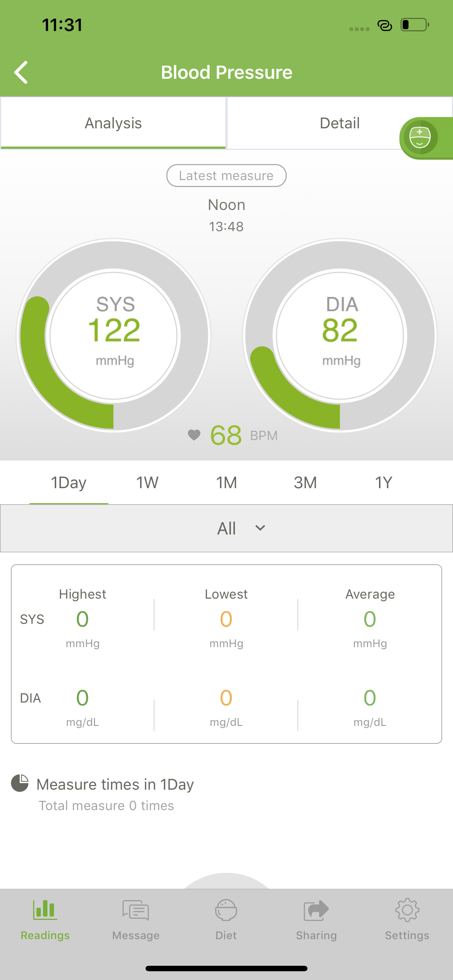Viewport: 453px width, 980px height.
Task: Expand the All filter dropdown
Action: tap(226, 528)
